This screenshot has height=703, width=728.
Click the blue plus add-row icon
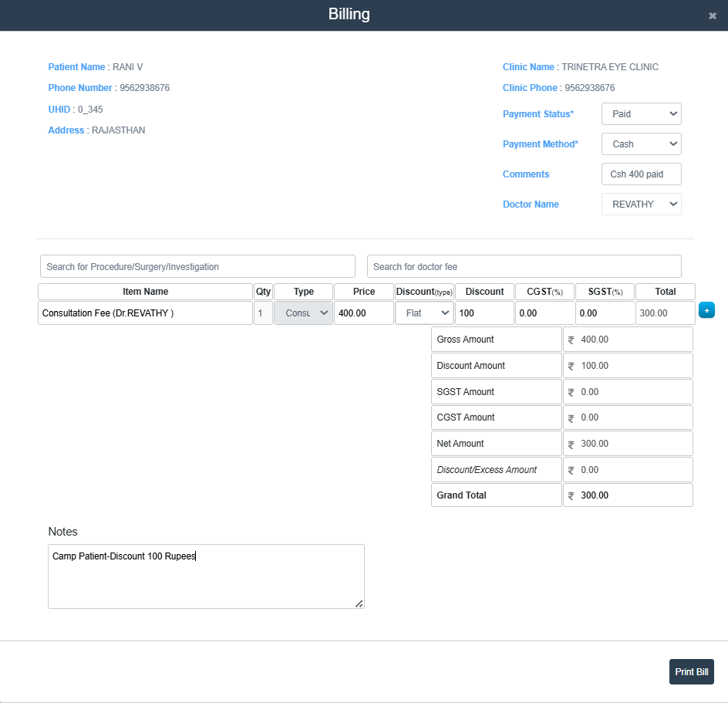click(706, 310)
